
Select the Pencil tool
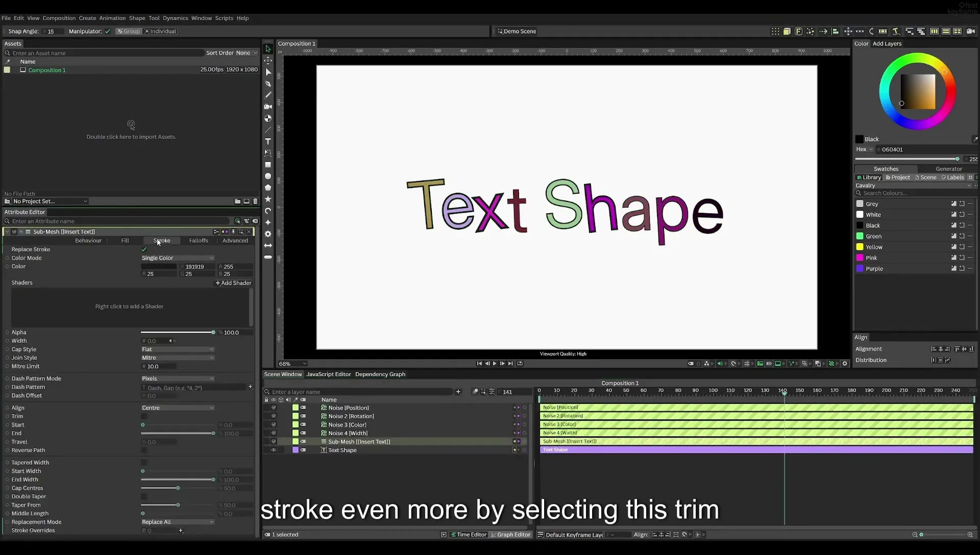268,95
